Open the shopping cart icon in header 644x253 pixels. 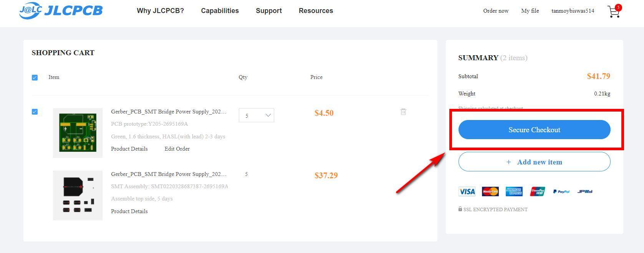click(x=614, y=11)
